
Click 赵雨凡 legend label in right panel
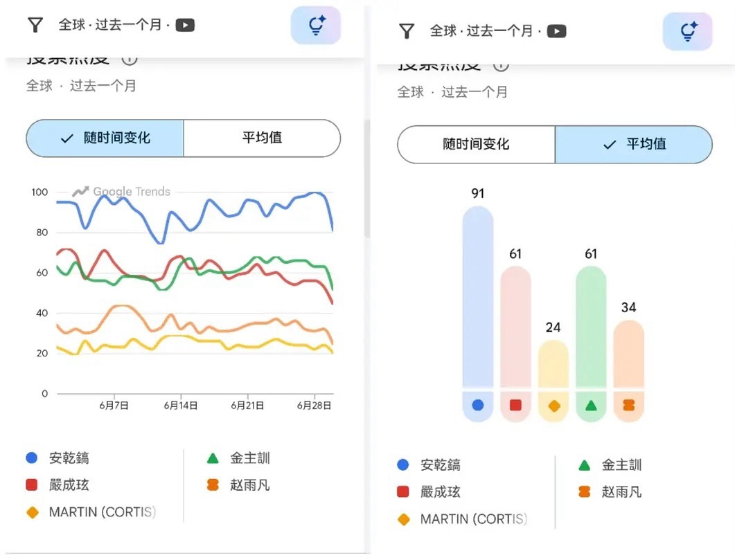tap(621, 492)
